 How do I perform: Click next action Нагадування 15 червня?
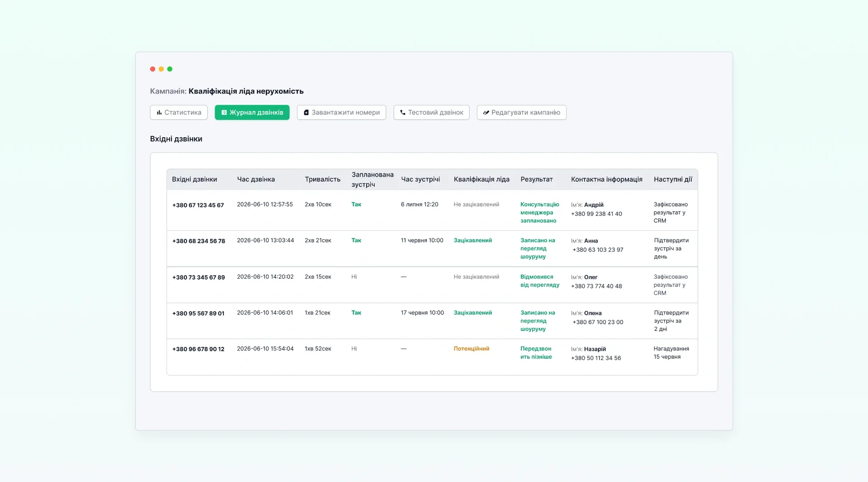coord(671,353)
